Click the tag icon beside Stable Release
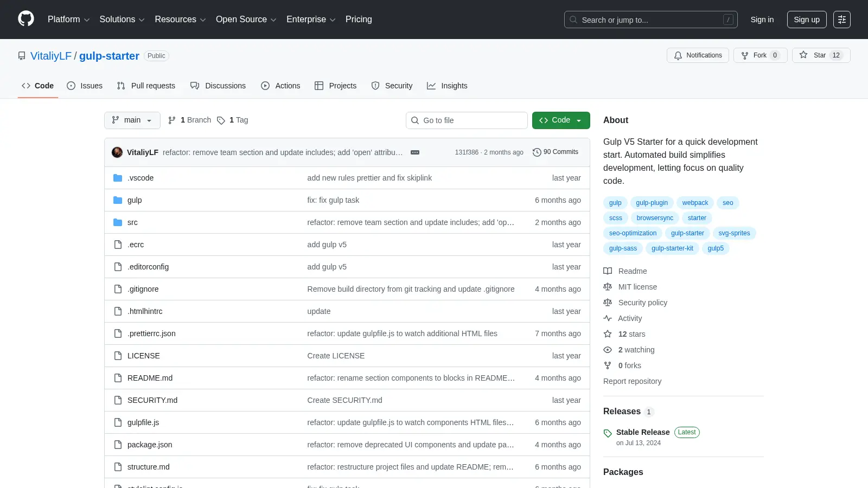 click(608, 433)
